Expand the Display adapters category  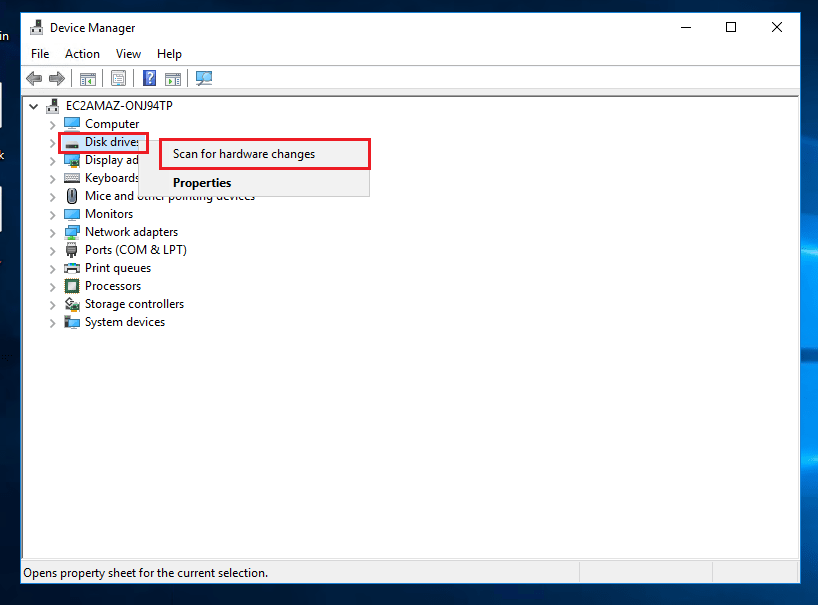point(52,161)
